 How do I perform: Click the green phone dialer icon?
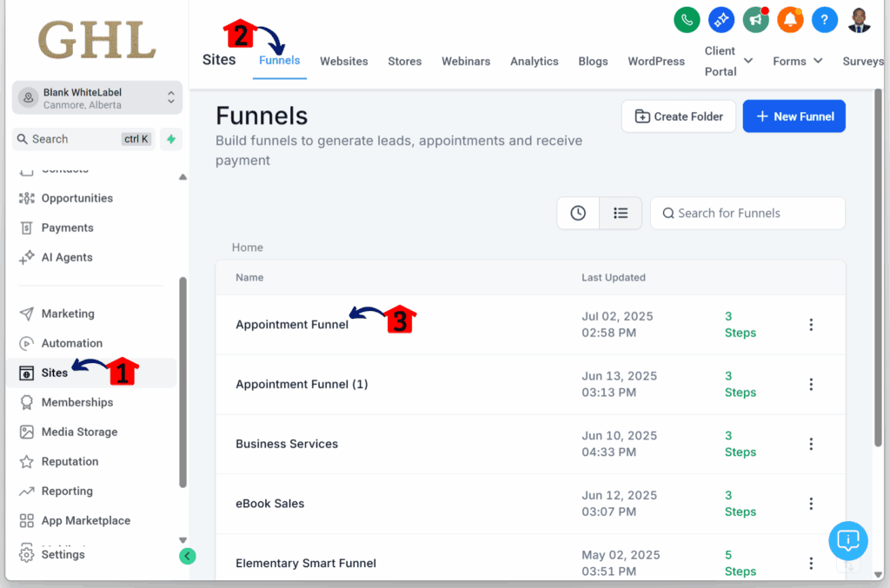[x=687, y=20]
